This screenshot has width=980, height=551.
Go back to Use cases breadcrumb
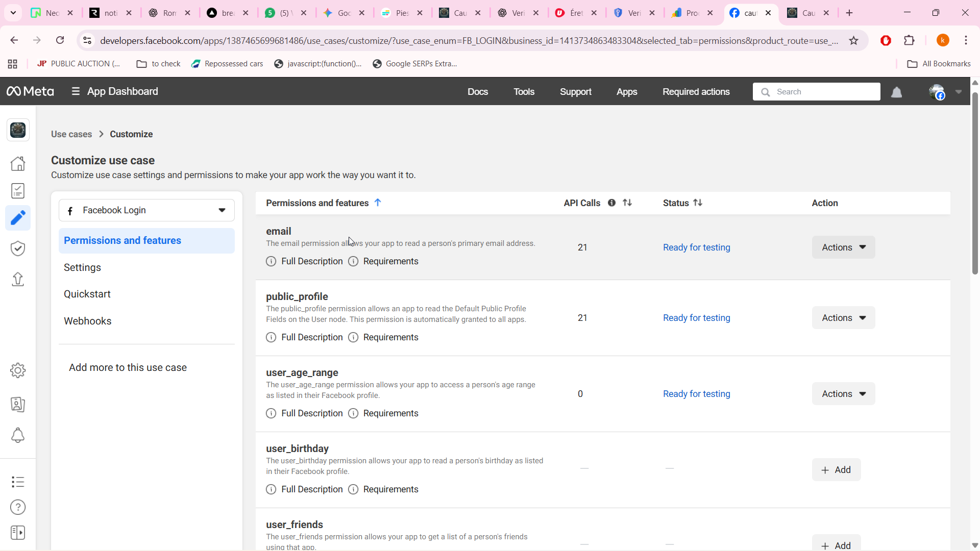[71, 134]
